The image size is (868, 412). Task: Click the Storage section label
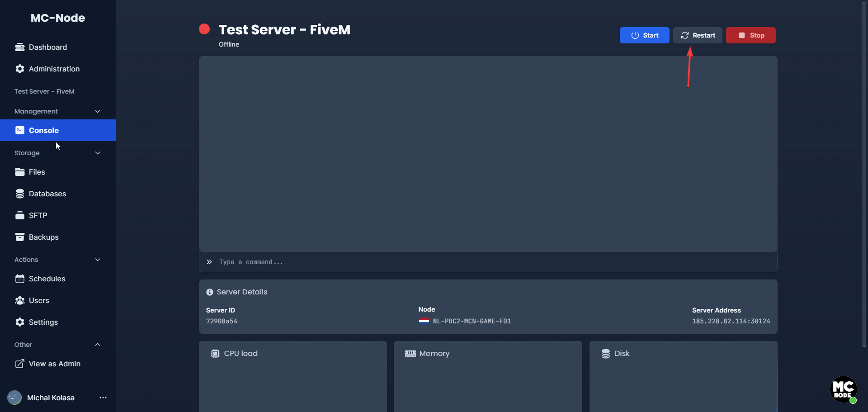coord(27,153)
